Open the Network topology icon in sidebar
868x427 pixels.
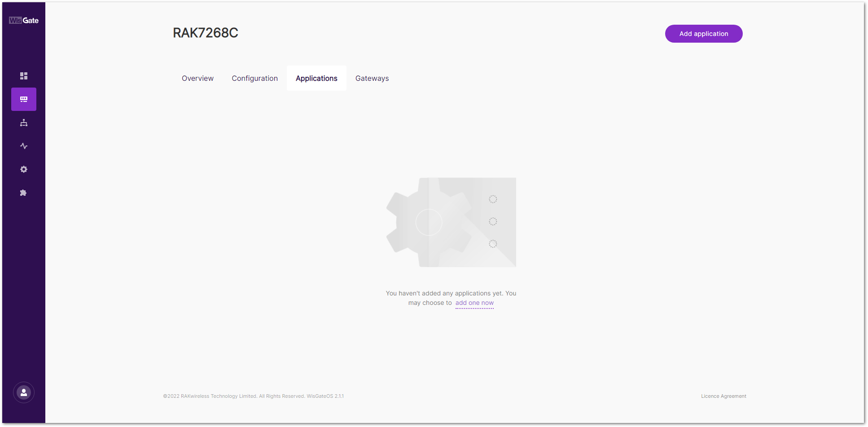[24, 123]
